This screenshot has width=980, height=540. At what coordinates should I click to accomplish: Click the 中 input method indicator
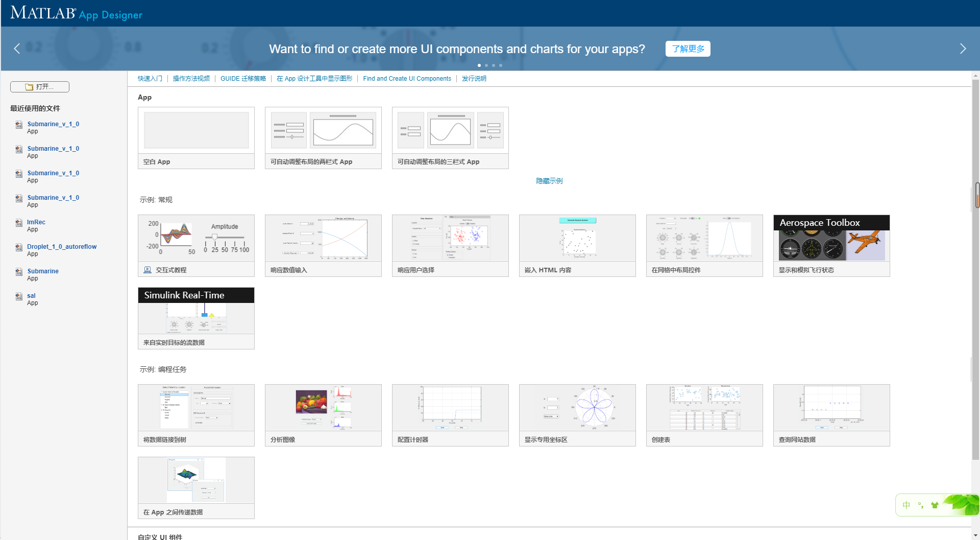click(906, 505)
